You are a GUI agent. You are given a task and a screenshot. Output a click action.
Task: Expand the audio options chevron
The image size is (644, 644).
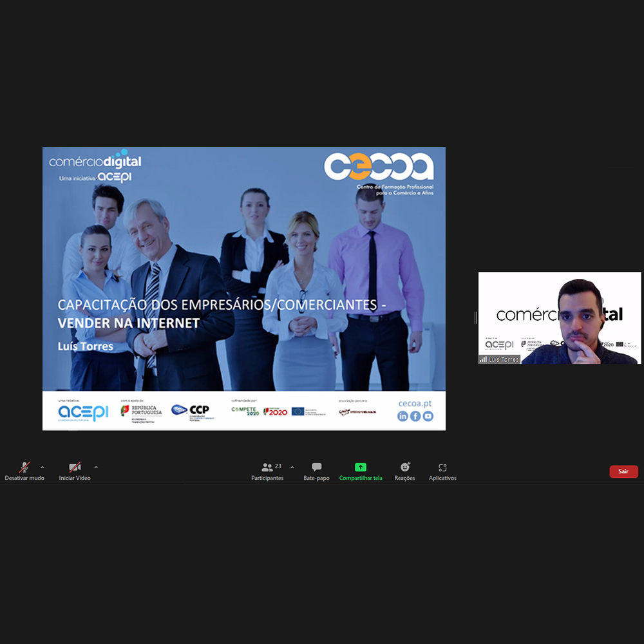tap(43, 468)
